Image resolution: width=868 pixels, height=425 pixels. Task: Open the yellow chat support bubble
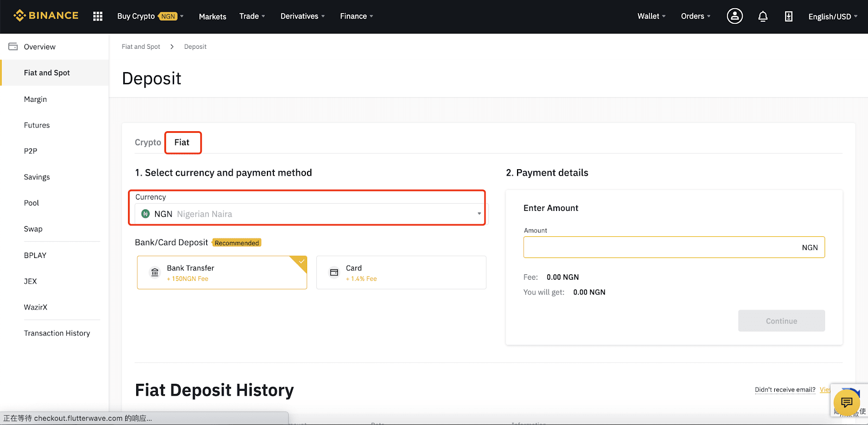tap(847, 402)
